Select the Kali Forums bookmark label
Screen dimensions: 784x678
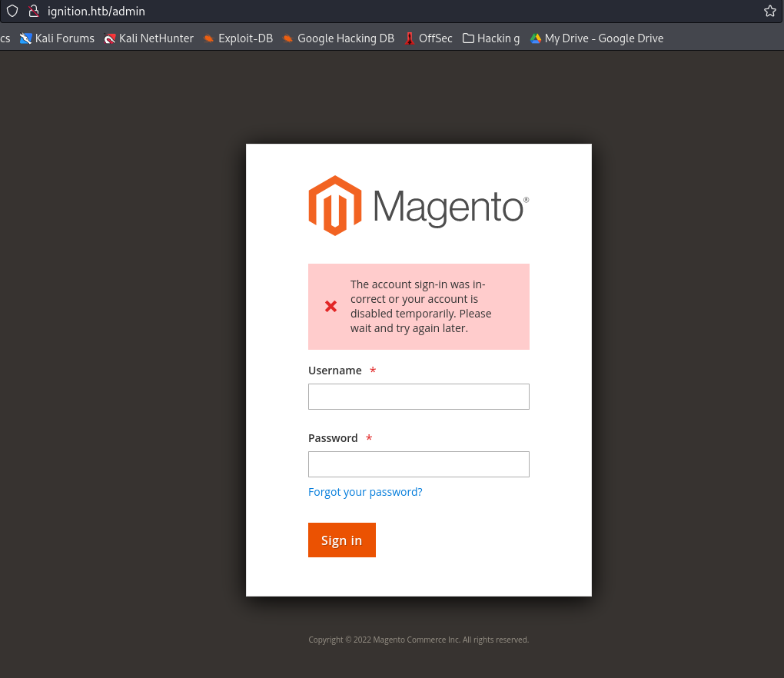65,38
